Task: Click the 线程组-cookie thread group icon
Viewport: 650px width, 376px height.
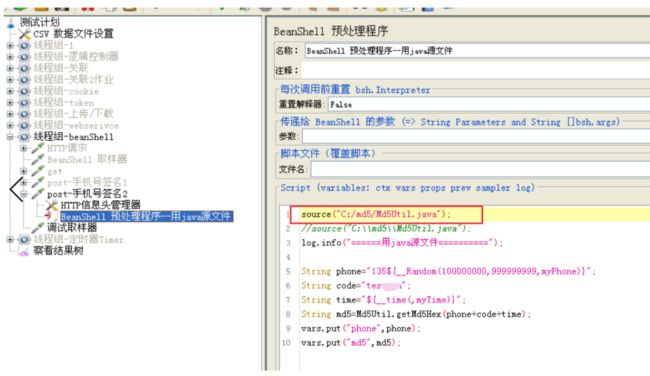Action: coord(24,91)
